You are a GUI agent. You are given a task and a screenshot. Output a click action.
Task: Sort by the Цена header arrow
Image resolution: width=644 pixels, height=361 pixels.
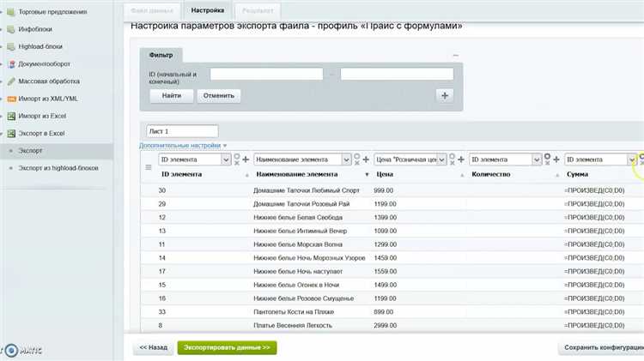coord(462,175)
